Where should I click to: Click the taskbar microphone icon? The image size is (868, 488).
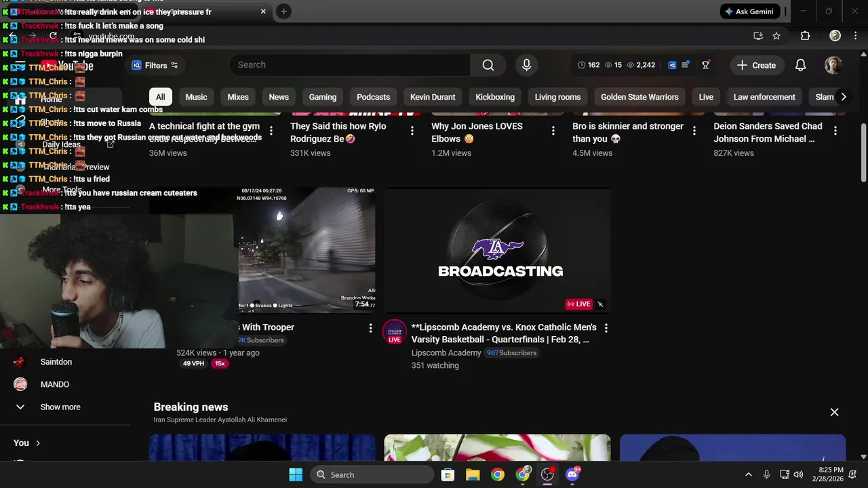766,474
